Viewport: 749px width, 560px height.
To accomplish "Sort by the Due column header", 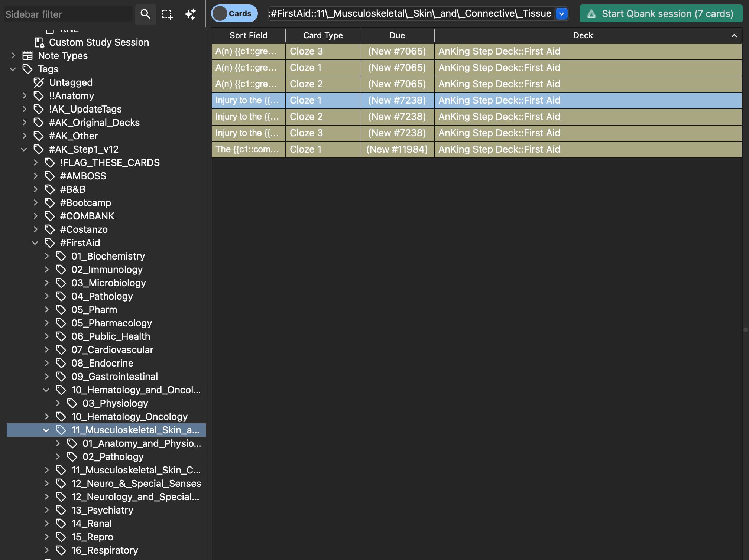I will click(x=397, y=35).
